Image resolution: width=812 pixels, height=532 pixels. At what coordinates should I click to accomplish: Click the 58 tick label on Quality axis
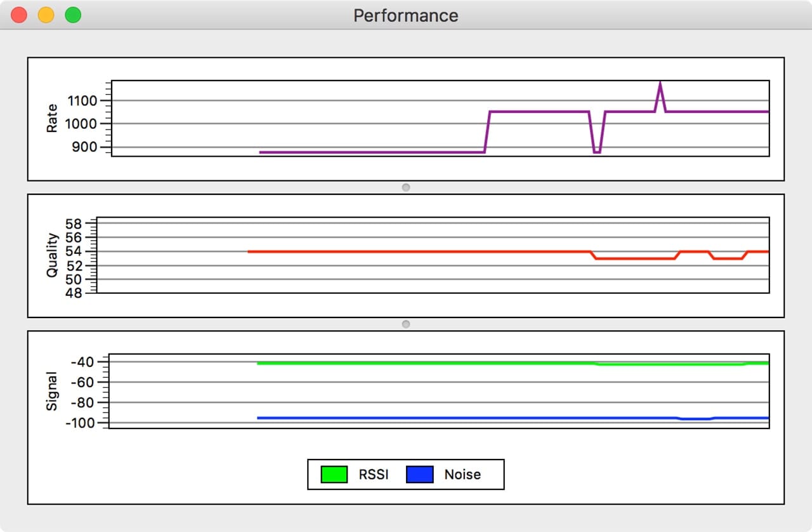point(74,223)
